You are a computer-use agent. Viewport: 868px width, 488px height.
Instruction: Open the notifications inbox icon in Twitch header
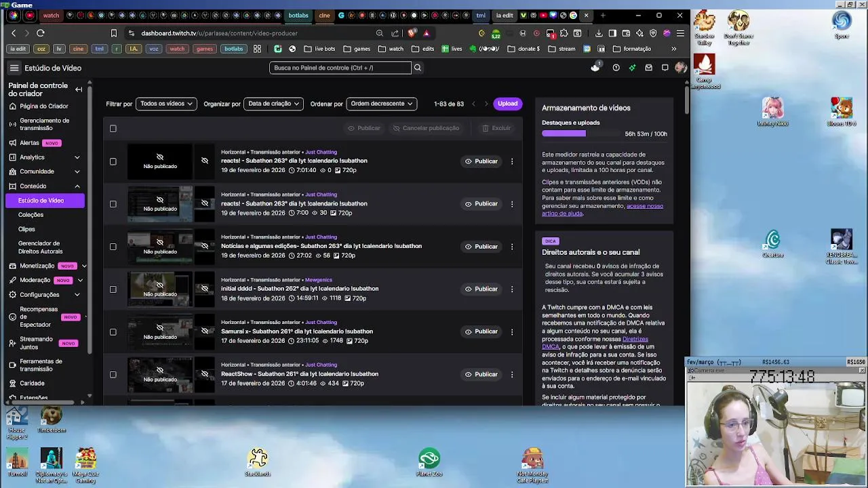[x=648, y=68]
